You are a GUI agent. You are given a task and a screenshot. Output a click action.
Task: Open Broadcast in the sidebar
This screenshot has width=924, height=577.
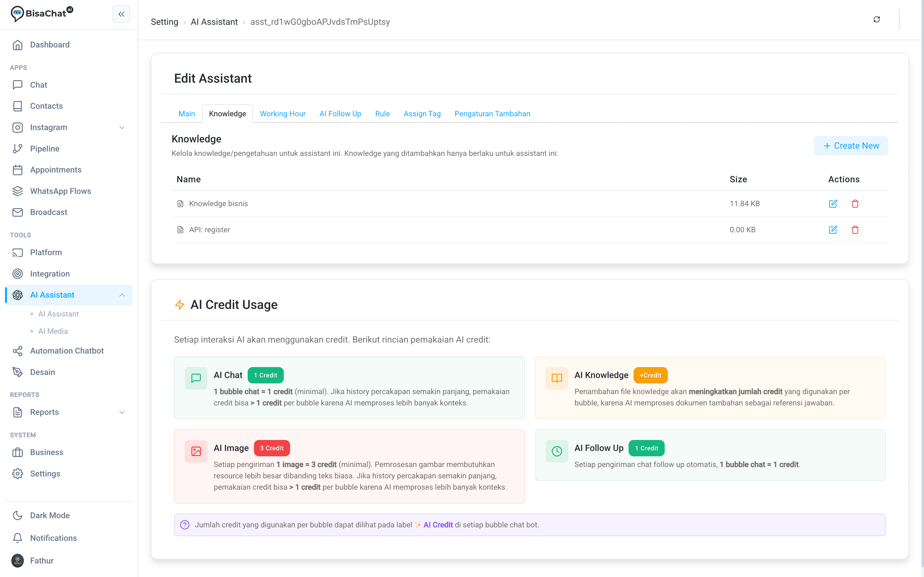click(69, 212)
